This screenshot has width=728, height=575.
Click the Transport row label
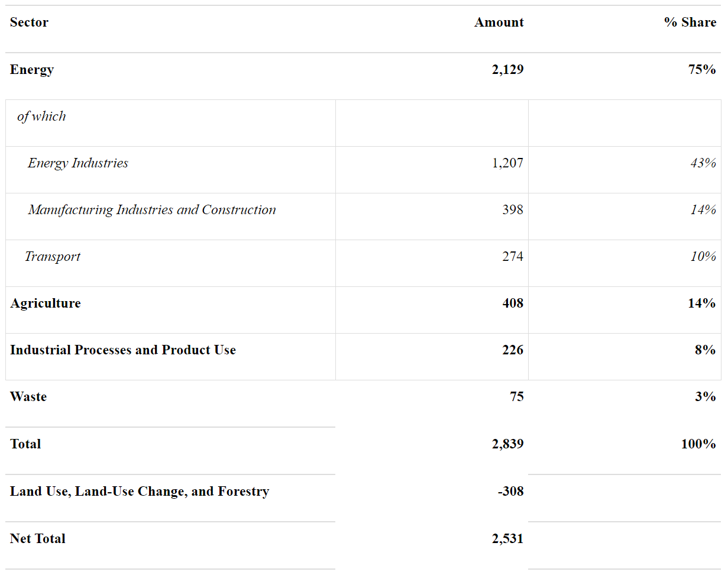53,257
